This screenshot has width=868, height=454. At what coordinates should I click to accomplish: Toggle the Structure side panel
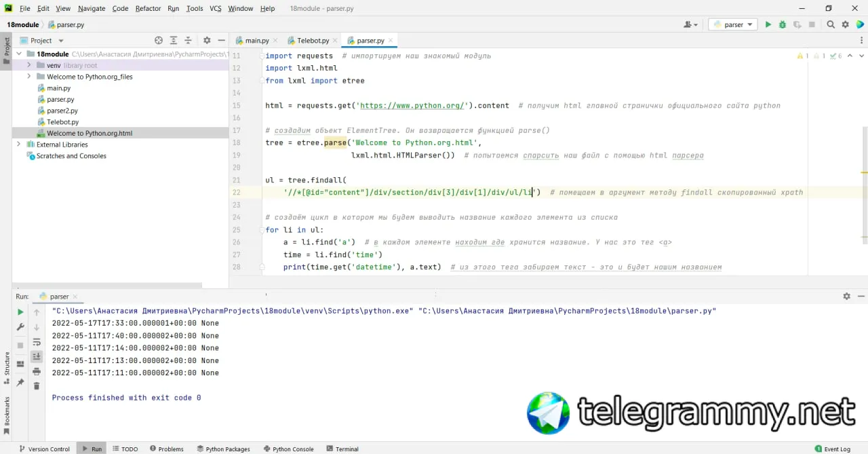pos(6,366)
